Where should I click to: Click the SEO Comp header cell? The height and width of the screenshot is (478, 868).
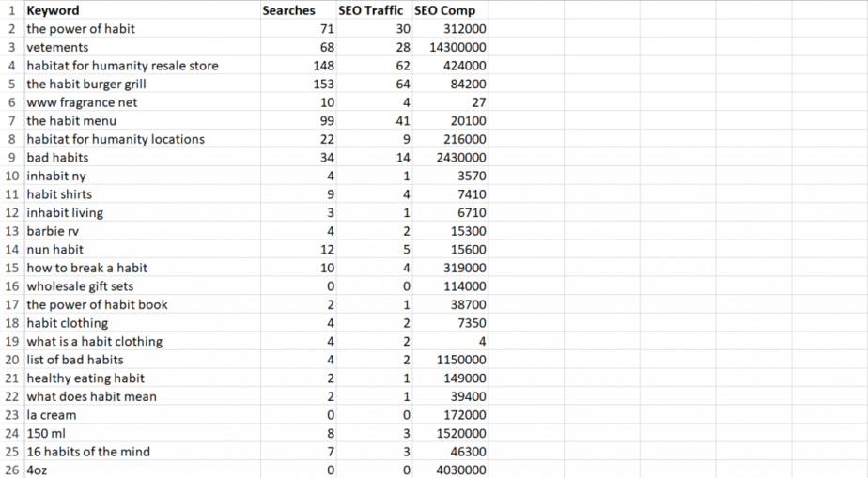[450, 10]
